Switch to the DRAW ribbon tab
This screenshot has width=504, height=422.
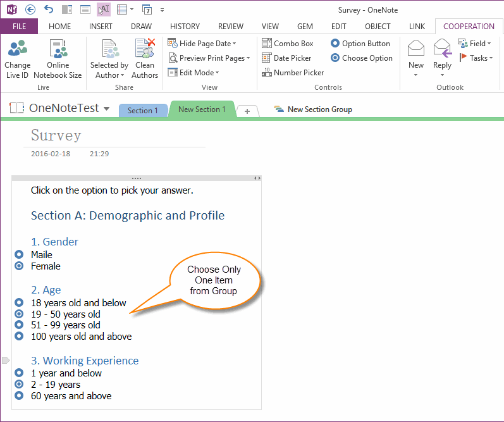pos(141,27)
